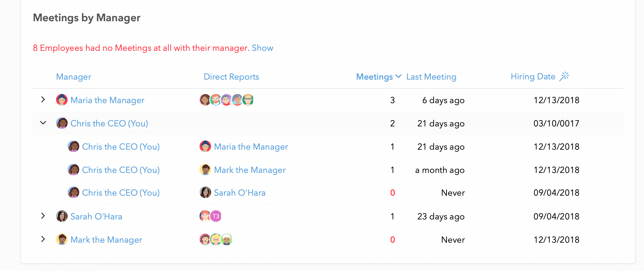Click '23 days ago' last meeting cell
644x271 pixels.
click(x=441, y=217)
